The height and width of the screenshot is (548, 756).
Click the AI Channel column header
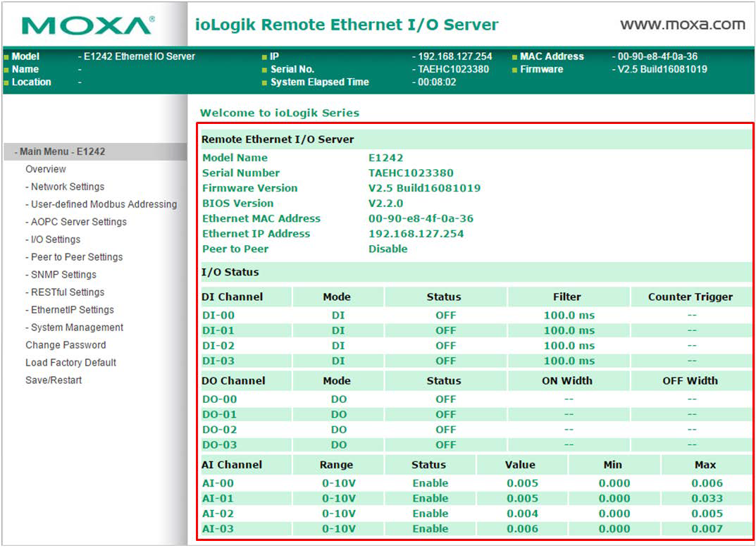click(x=232, y=465)
